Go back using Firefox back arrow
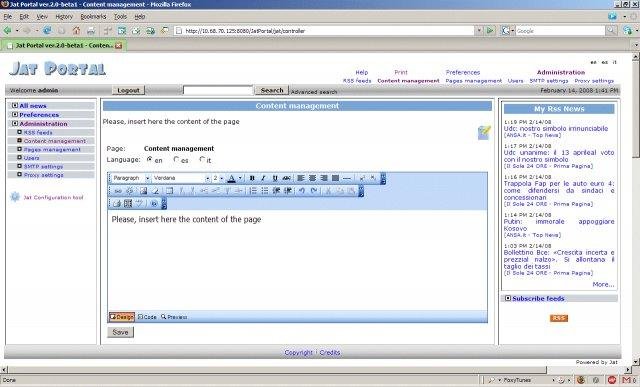Screen dimensions: 640x387 click(x=7, y=31)
